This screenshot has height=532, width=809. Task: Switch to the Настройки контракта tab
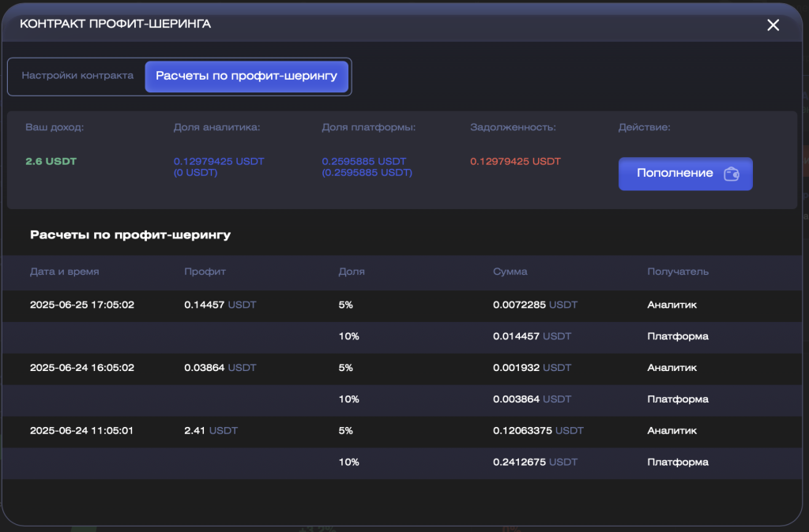(x=77, y=76)
